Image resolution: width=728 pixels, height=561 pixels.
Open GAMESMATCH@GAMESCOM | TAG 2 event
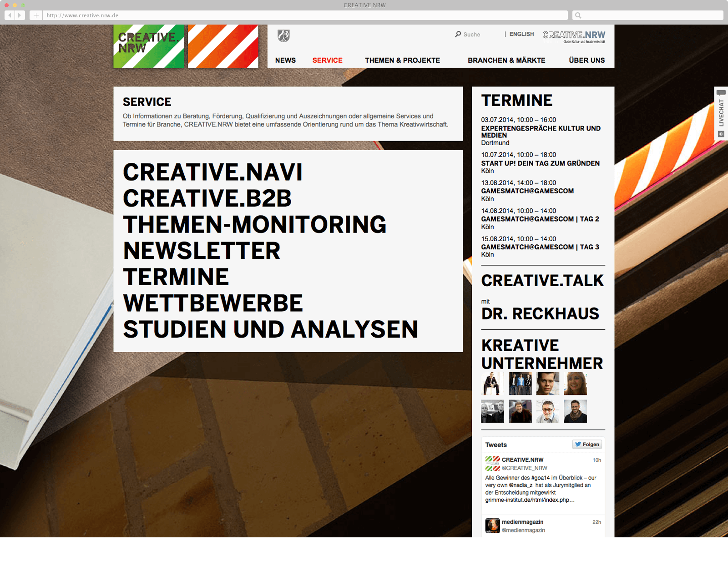pyautogui.click(x=540, y=219)
